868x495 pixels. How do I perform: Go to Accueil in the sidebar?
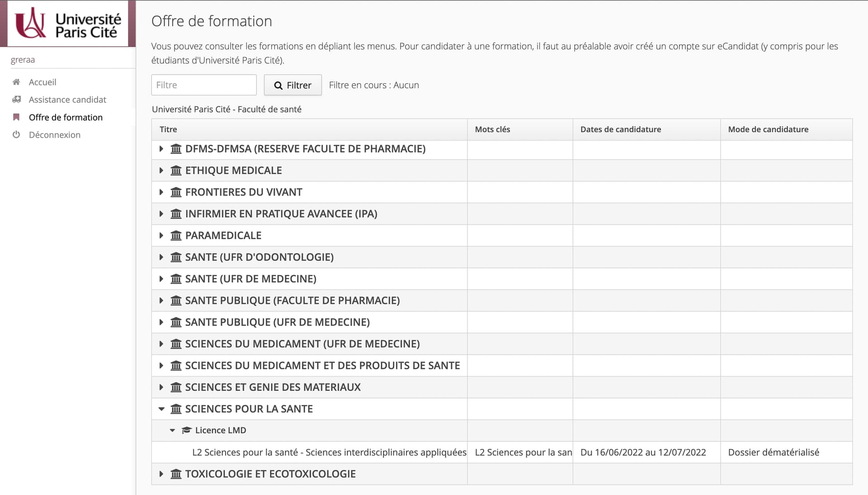42,82
